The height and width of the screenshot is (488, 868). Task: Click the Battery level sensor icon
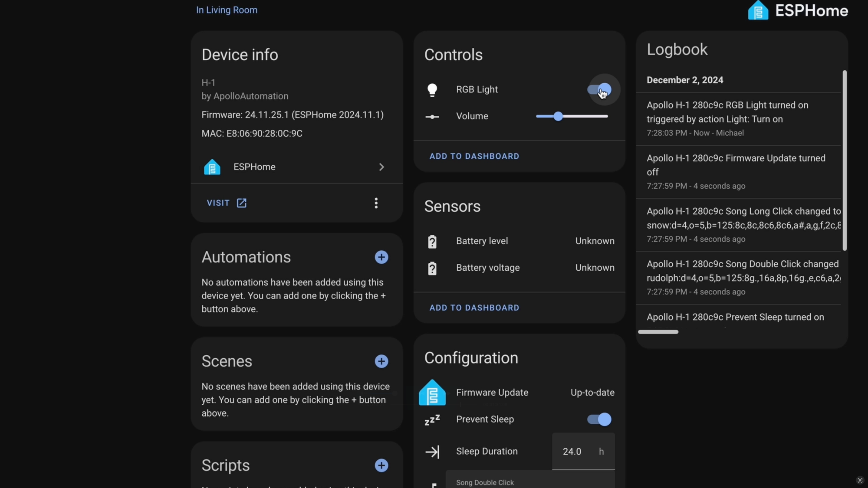tap(432, 242)
